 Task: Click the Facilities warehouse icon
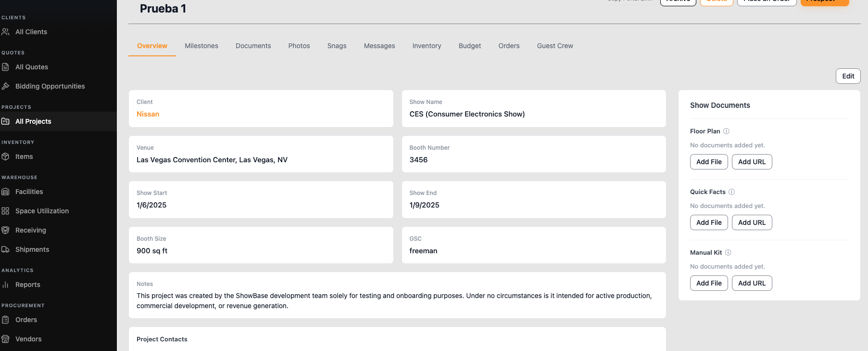point(5,192)
